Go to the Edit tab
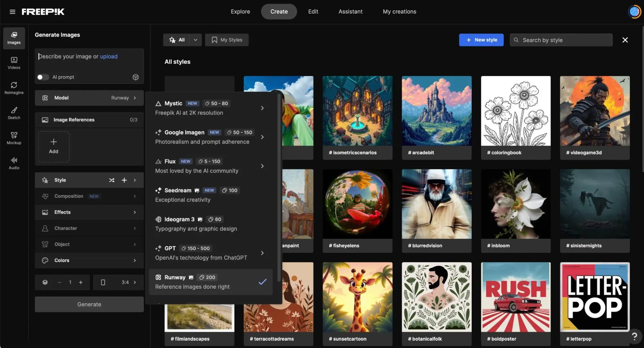 tap(313, 12)
